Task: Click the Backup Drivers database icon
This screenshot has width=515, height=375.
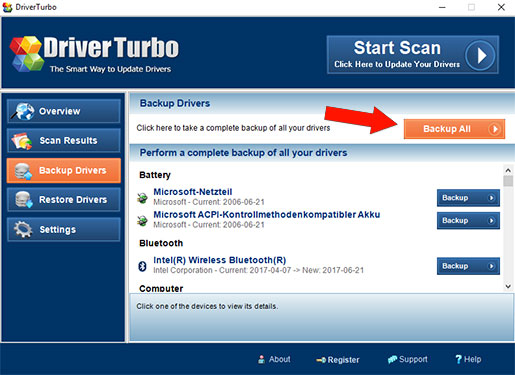Action: (x=23, y=171)
